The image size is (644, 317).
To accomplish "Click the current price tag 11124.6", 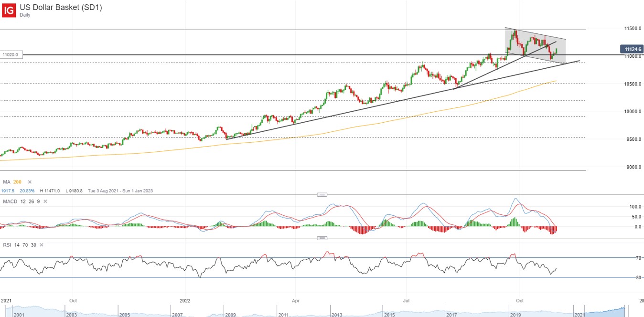I will pyautogui.click(x=632, y=49).
